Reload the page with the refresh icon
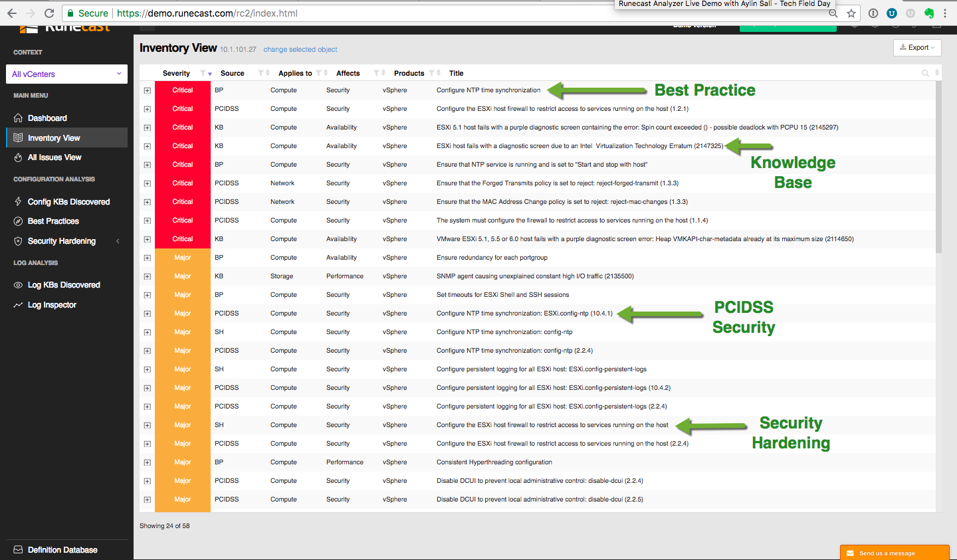The image size is (957, 560). (x=49, y=13)
